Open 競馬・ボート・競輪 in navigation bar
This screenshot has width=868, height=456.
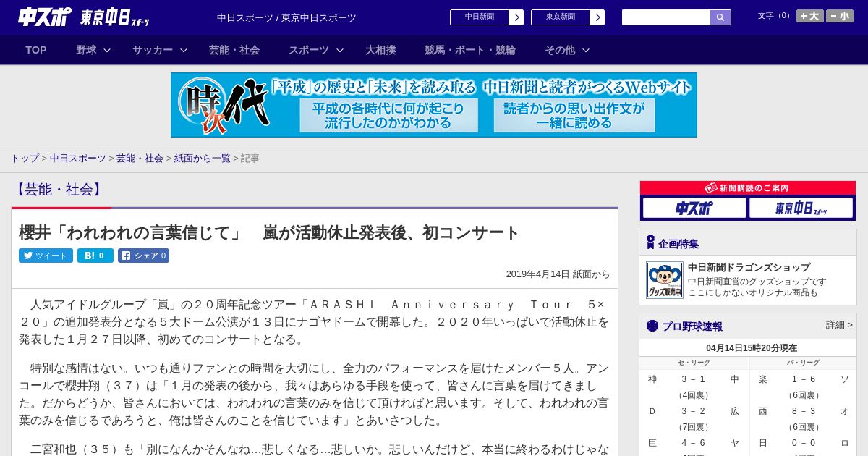click(x=470, y=50)
